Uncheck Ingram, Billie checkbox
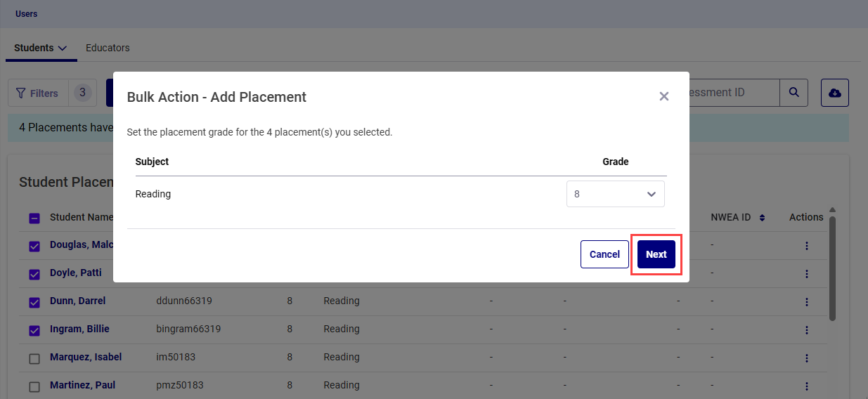The image size is (868, 399). click(34, 331)
